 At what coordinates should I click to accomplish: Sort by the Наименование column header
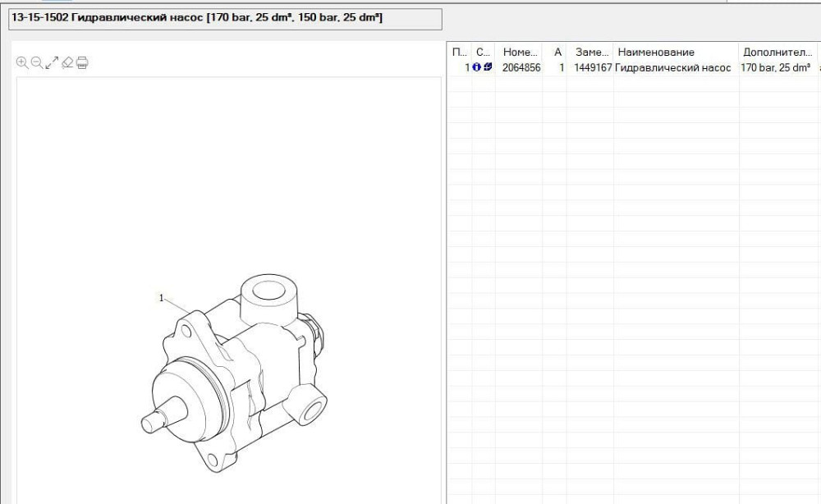tap(655, 52)
